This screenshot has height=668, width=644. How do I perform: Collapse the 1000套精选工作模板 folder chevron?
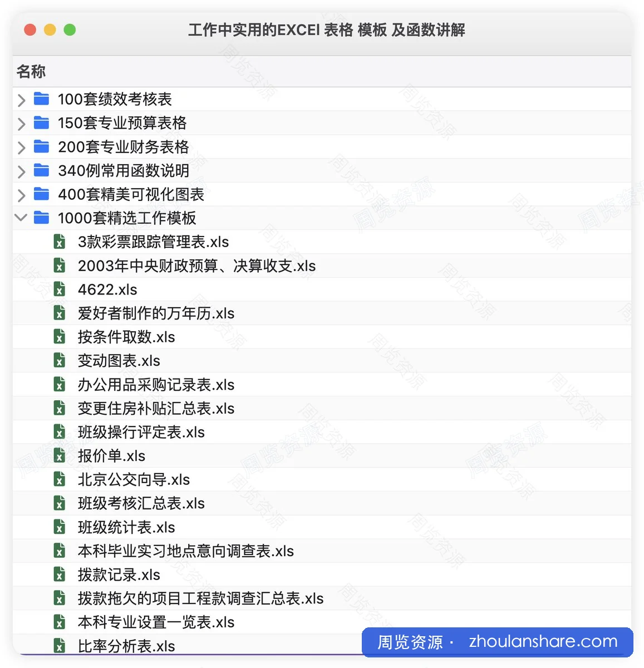21,218
